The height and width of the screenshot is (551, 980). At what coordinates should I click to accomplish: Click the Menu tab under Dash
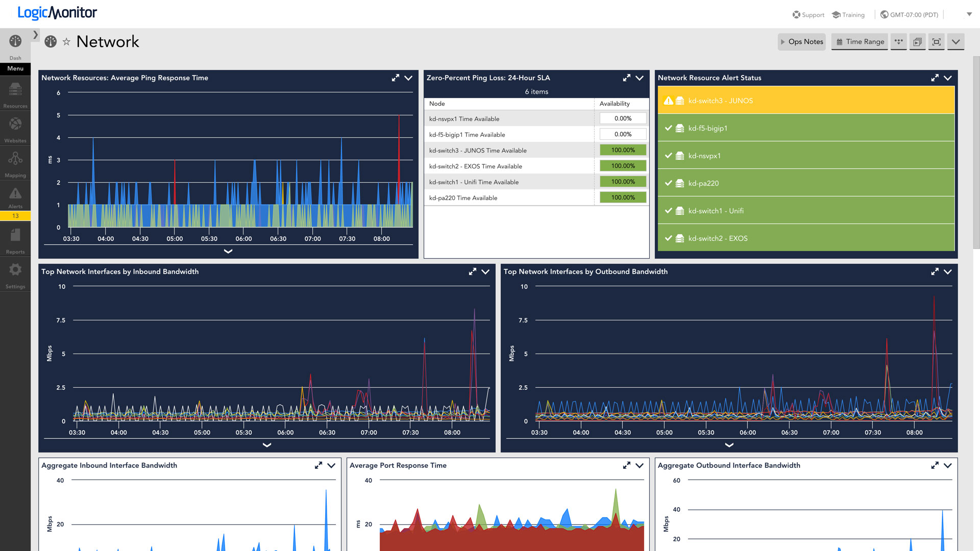(15, 68)
